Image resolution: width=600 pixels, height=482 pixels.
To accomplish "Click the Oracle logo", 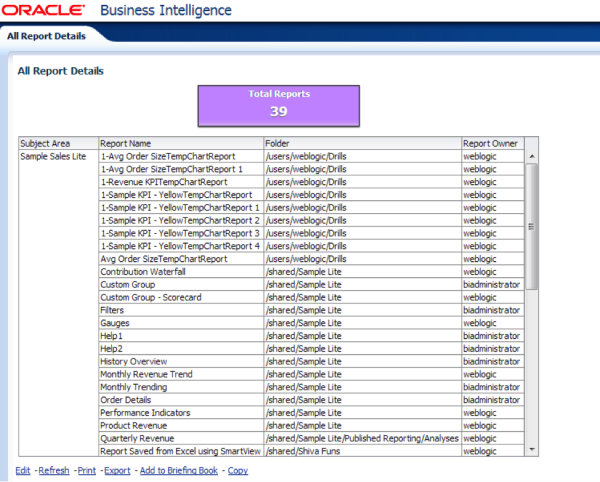I will [45, 12].
